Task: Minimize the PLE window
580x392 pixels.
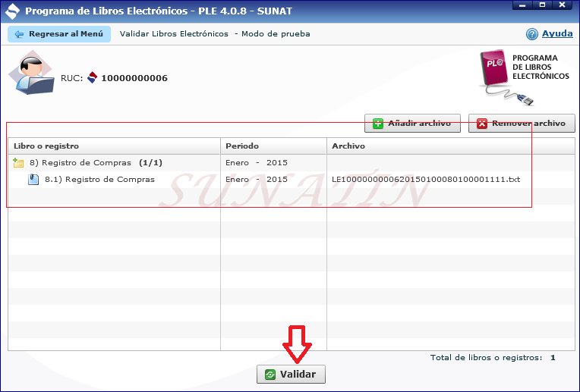Action: pos(522,5)
